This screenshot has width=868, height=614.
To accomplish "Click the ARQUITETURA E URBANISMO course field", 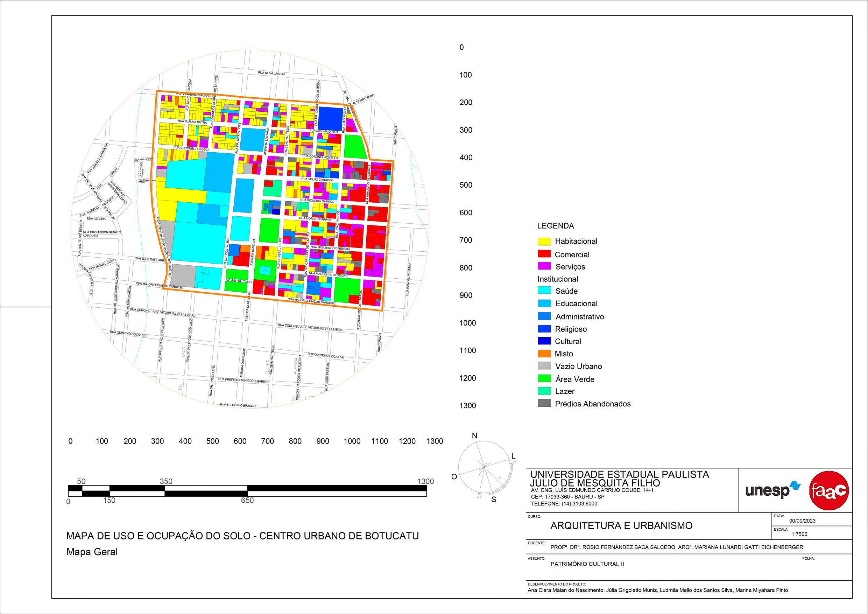I will [621, 525].
